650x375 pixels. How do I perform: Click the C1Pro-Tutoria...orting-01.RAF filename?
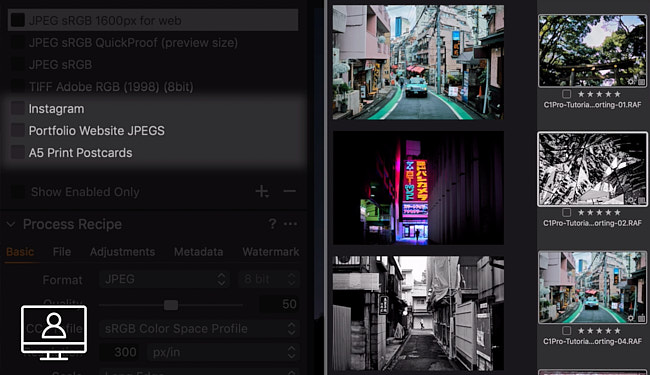[592, 105]
